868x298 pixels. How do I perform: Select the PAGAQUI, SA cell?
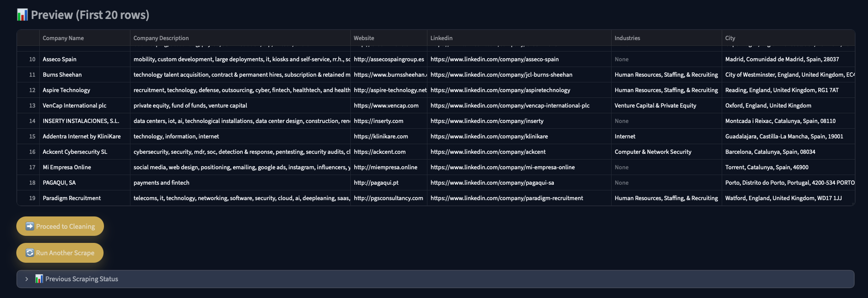coord(85,183)
